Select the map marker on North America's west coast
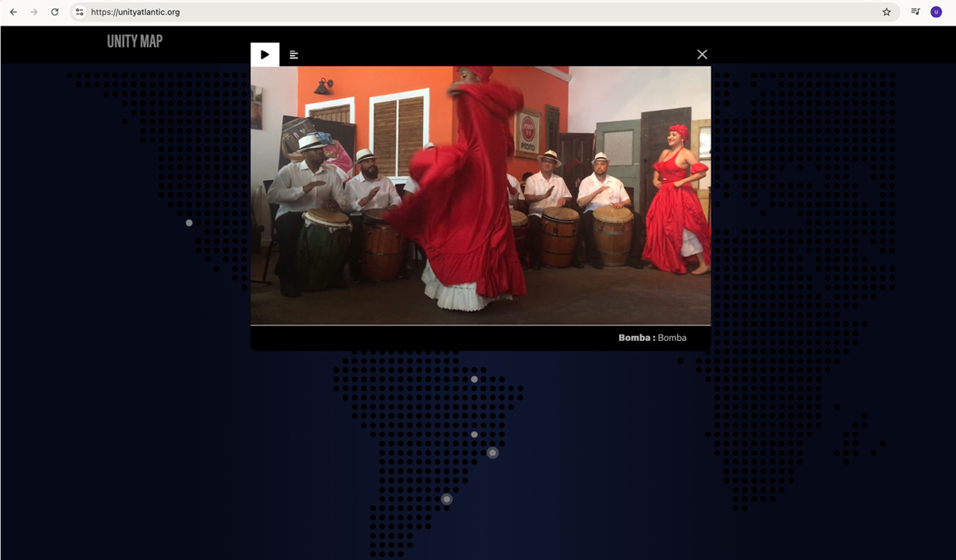Image resolution: width=956 pixels, height=560 pixels. (x=189, y=223)
